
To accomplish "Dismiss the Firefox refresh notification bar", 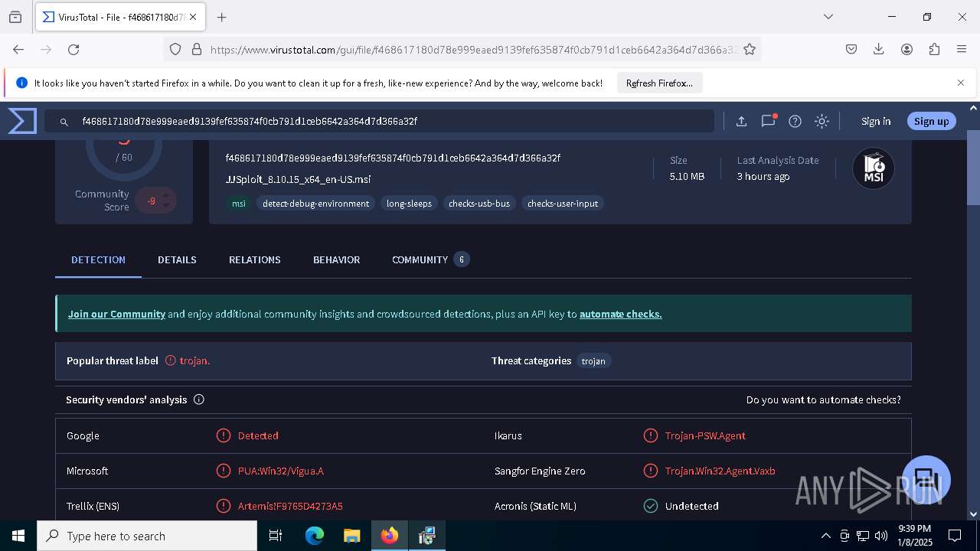I will [x=961, y=83].
